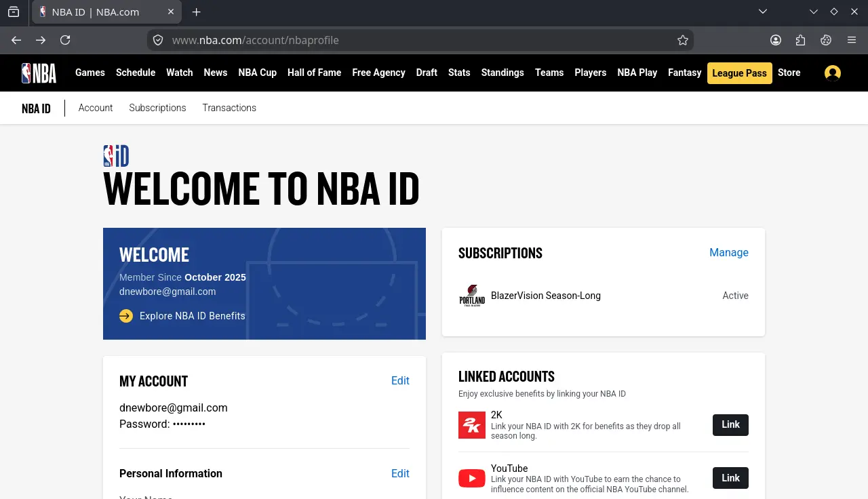The height and width of the screenshot is (499, 868).
Task: Open Schedule in NBA navigation
Action: pyautogui.click(x=136, y=73)
